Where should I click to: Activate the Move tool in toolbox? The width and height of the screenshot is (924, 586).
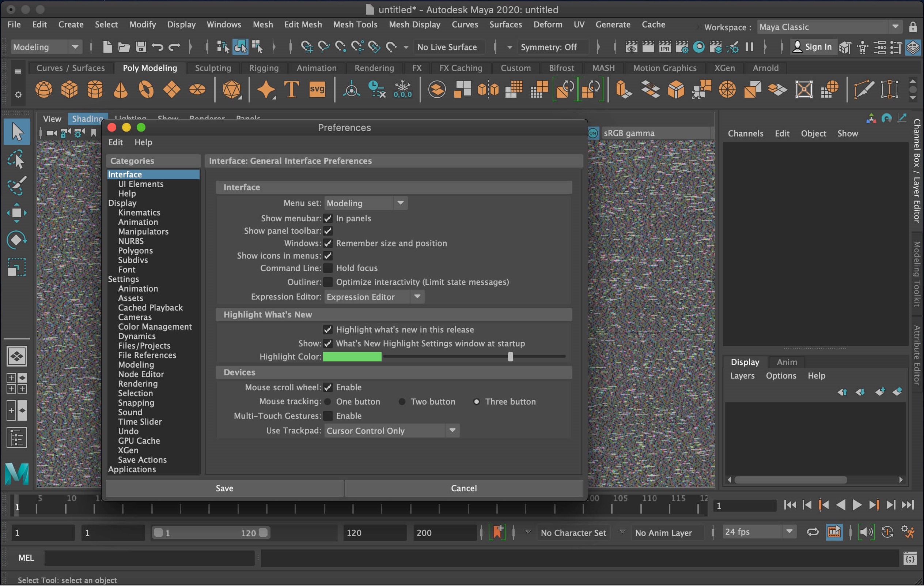[x=17, y=213]
